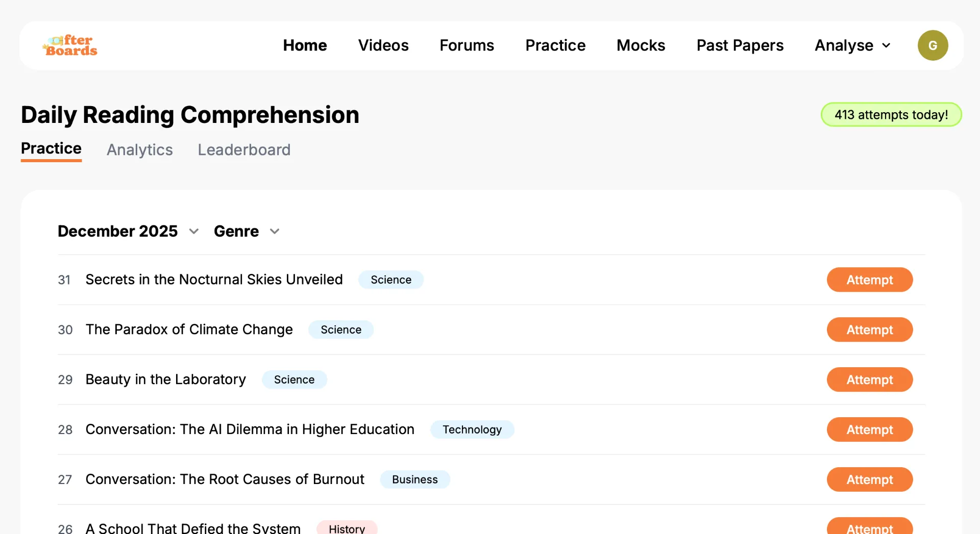
Task: Switch to the Leaderboard tab
Action: (244, 149)
